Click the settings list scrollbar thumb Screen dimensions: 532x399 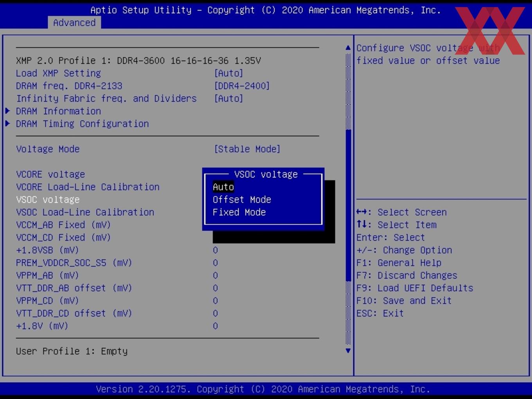coord(348,205)
